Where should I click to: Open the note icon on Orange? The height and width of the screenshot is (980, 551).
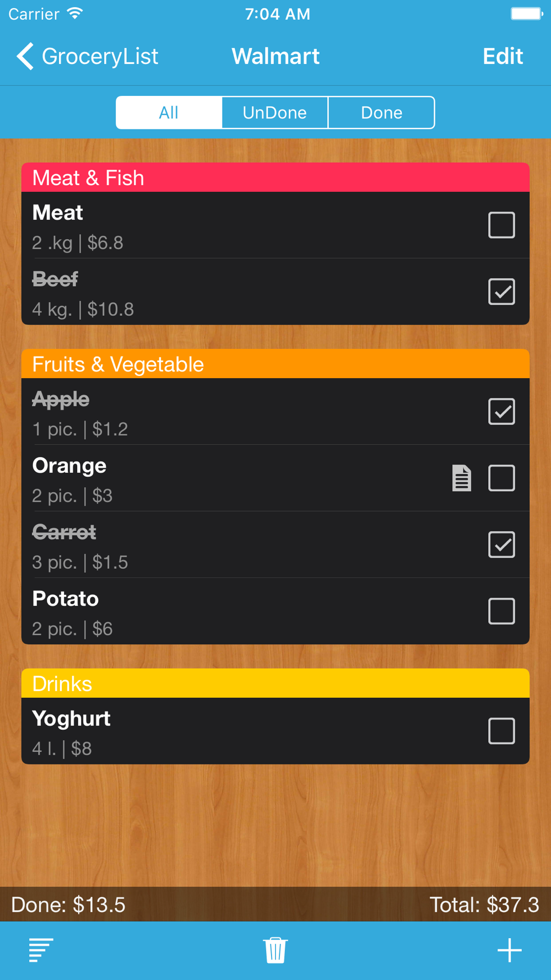[462, 478]
